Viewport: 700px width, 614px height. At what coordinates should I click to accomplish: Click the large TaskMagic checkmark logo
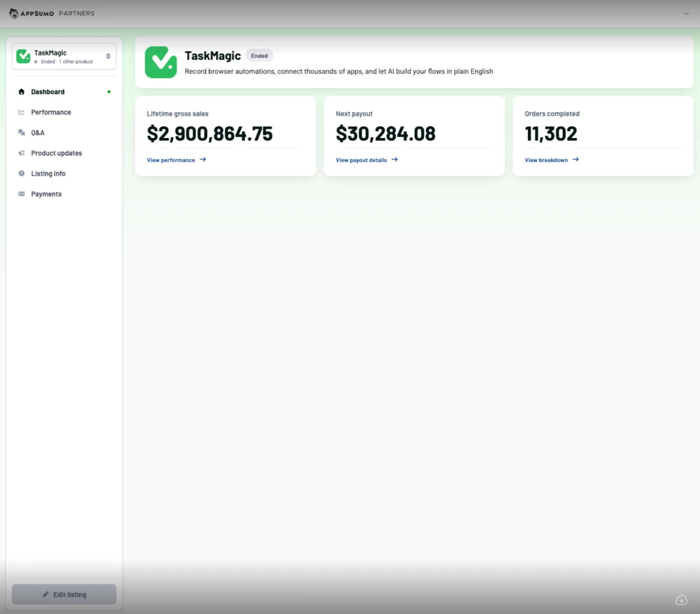coord(161,62)
